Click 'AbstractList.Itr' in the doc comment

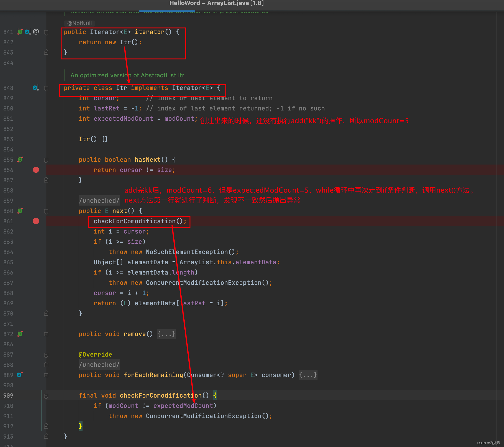coord(162,75)
